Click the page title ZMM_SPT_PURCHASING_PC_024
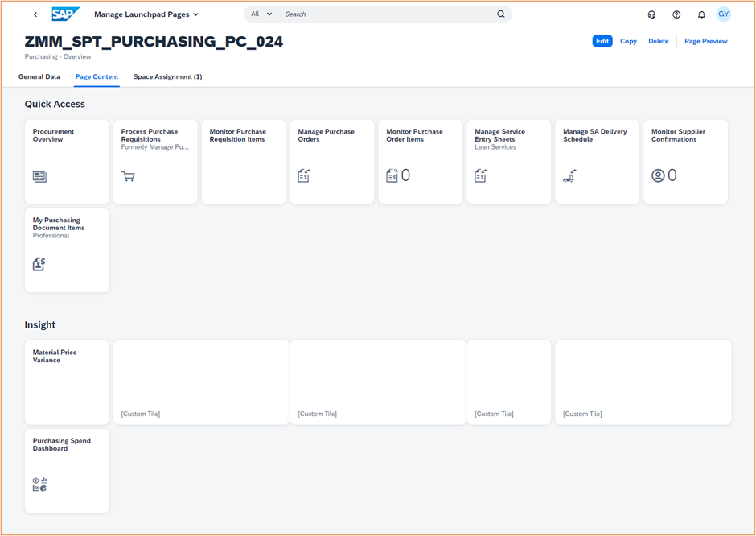The image size is (756, 536). pyautogui.click(x=154, y=42)
